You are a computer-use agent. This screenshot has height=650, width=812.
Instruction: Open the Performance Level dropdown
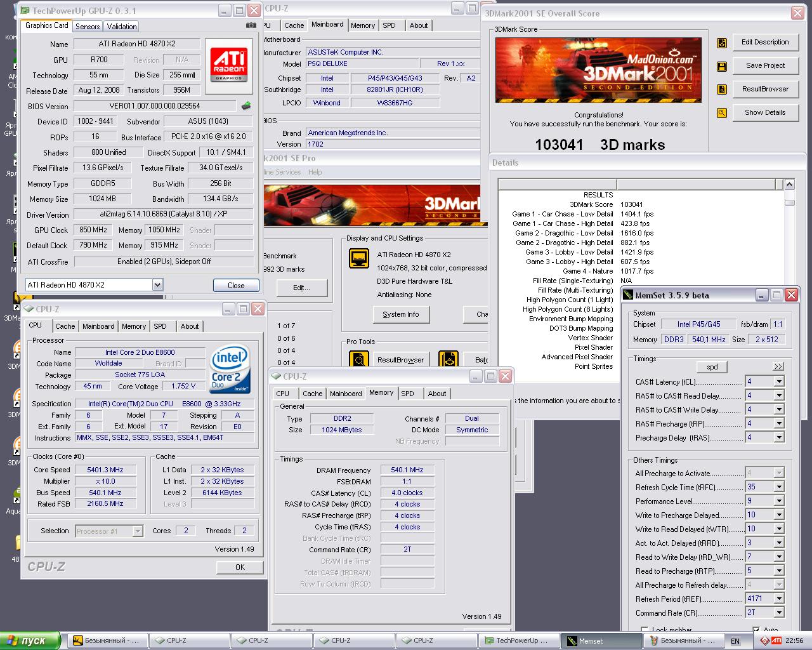click(779, 501)
